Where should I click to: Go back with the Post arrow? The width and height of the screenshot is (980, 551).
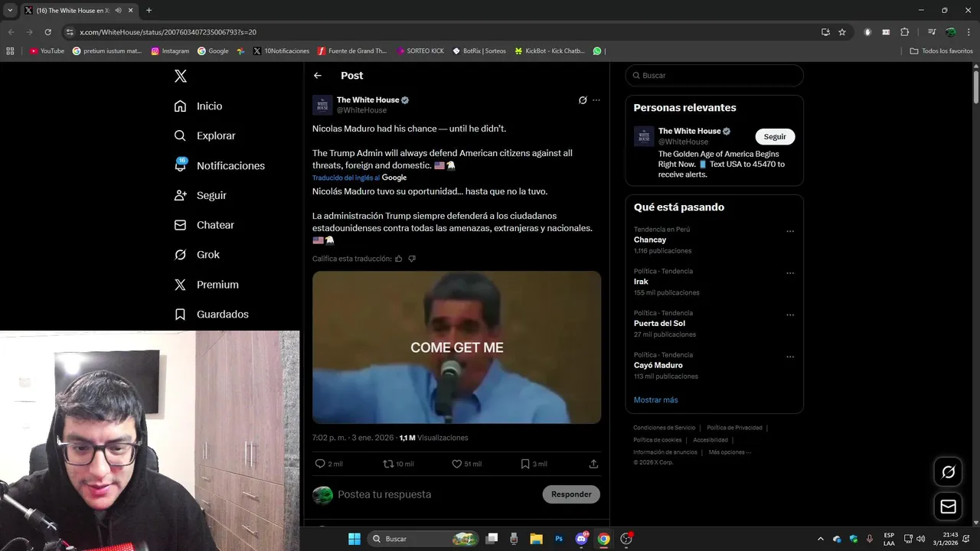318,76
